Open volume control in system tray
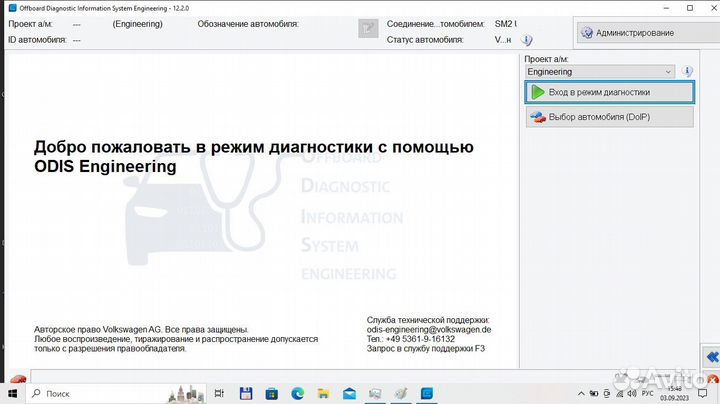The width and height of the screenshot is (720, 404). coord(632,393)
